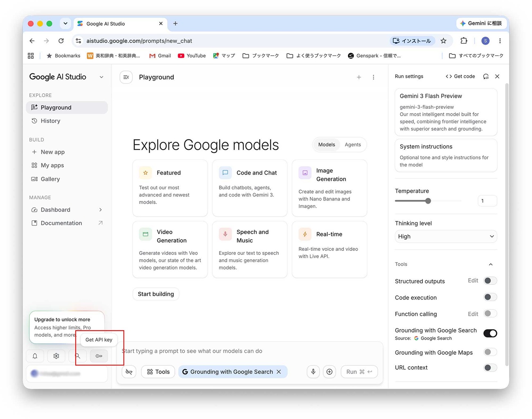Click the Temperature slider handle
This screenshot has width=532, height=419.
[x=428, y=201]
